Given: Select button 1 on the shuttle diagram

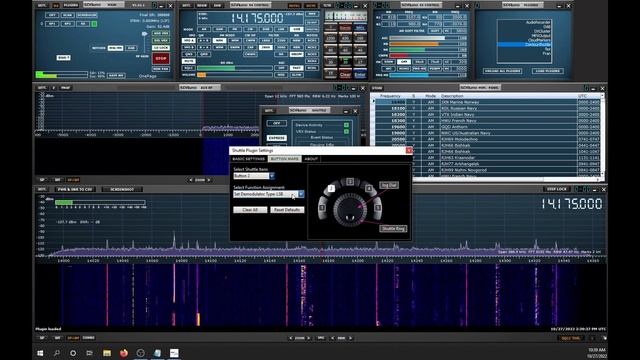Looking at the screenshot, I should tap(322, 208).
